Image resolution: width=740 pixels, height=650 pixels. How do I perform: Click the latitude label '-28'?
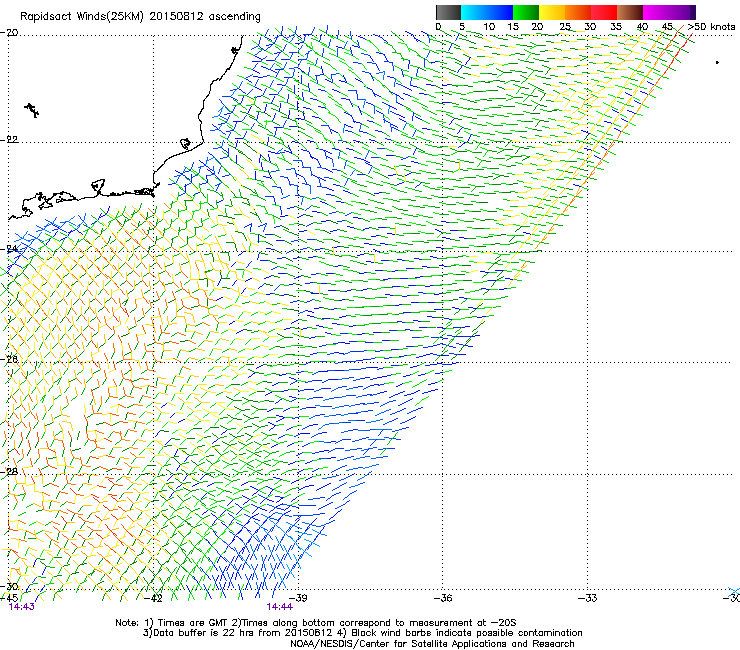tap(9, 472)
